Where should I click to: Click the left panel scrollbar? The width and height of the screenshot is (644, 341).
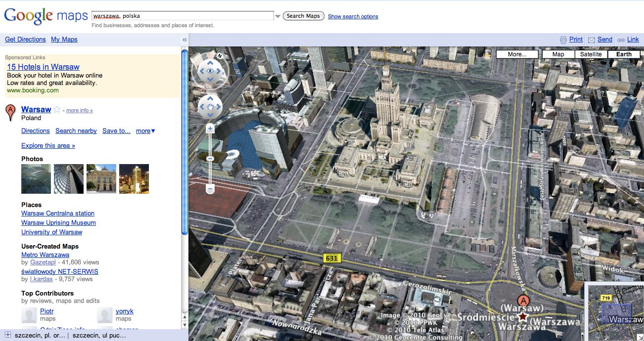click(x=184, y=142)
